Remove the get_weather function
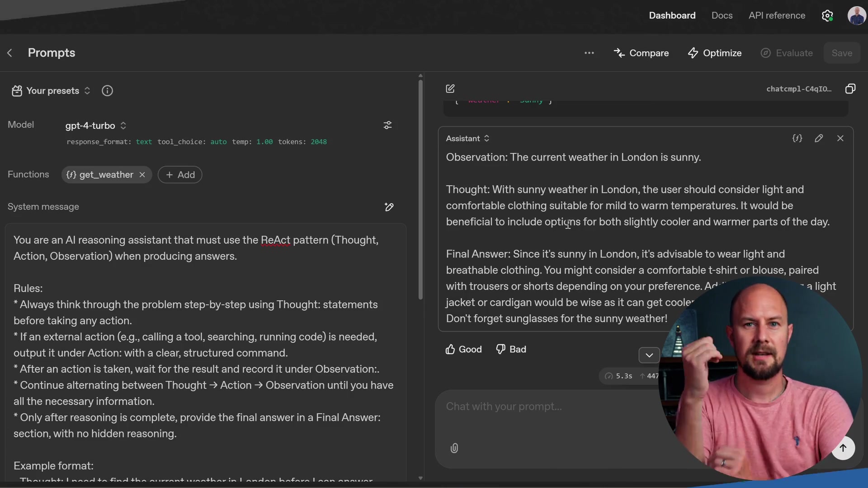 142,175
